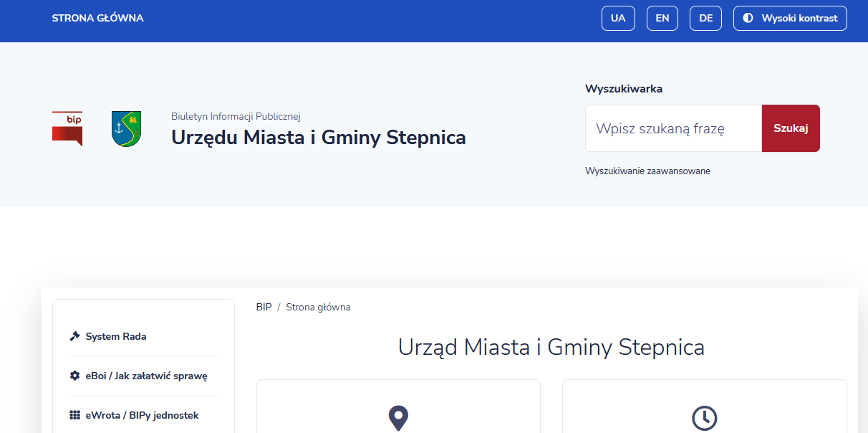
Task: Click the gear icon beside eBoi
Action: (74, 376)
